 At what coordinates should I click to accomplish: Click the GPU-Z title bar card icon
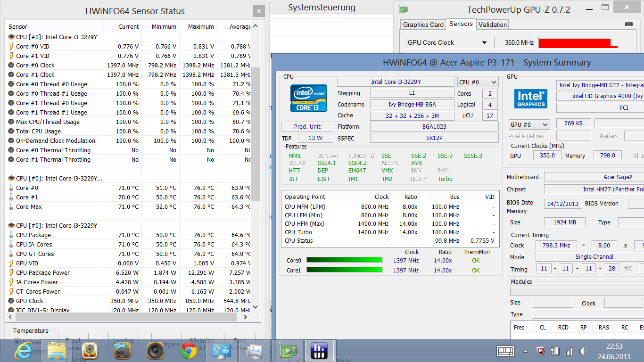coord(403,9)
